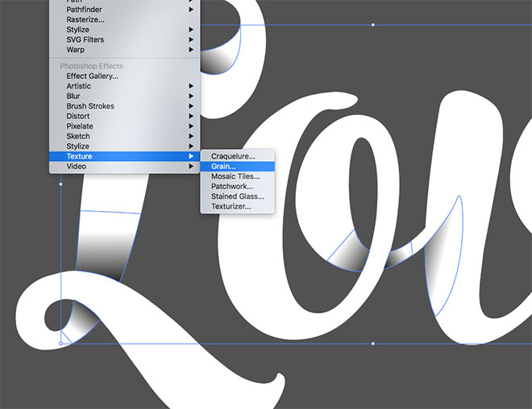Open the Pathfinder submenu
Viewport: 532px width, 409px height.
click(85, 10)
